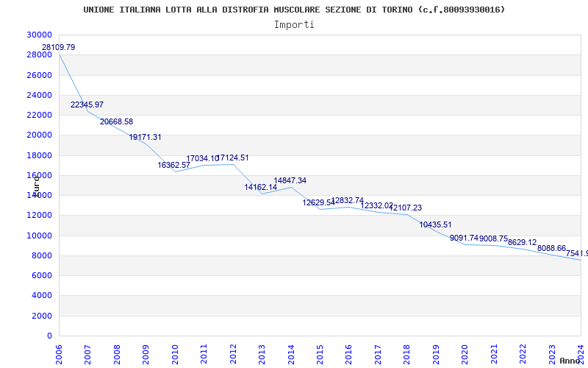The height and width of the screenshot is (368, 588).
Task: Click the 12107.23 data label
Action: pyautogui.click(x=406, y=208)
